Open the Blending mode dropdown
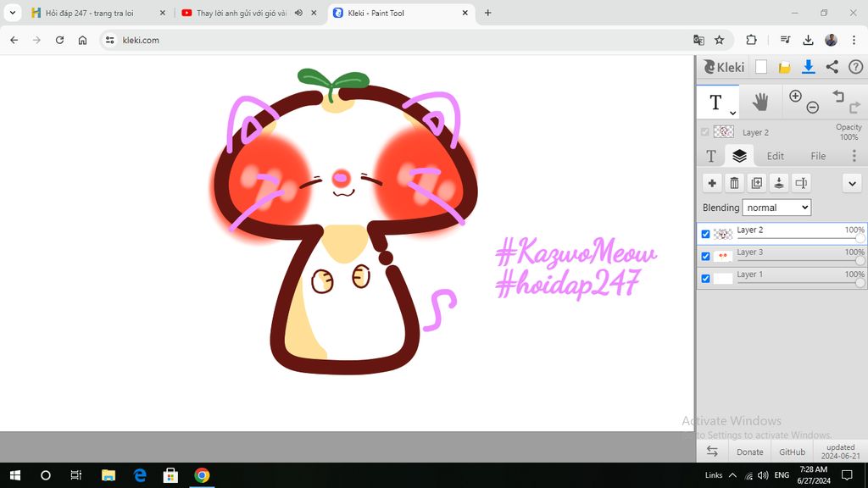868x488 pixels. (x=776, y=208)
